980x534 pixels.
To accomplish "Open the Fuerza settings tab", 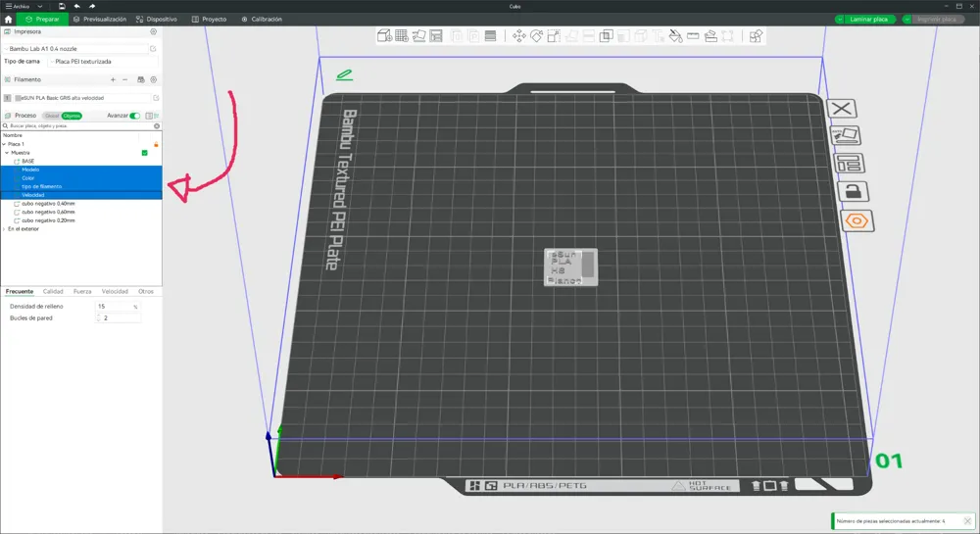I will (82, 292).
